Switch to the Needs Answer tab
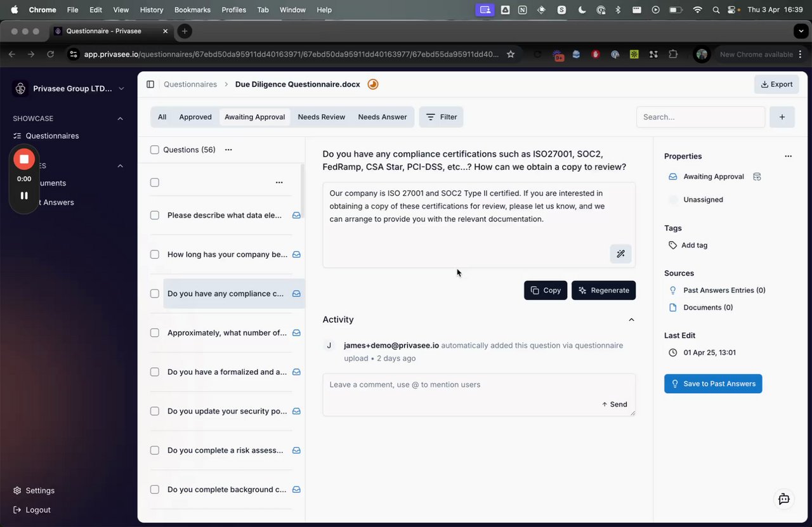The image size is (812, 527). (x=382, y=117)
